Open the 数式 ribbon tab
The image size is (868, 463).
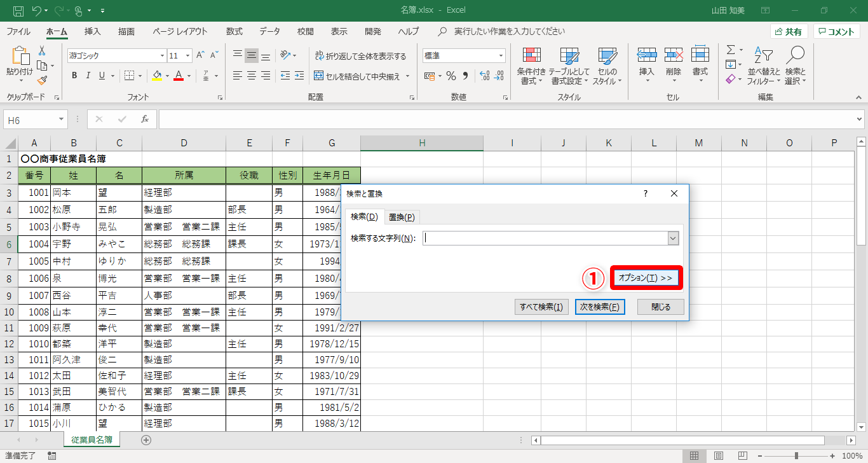tap(234, 31)
